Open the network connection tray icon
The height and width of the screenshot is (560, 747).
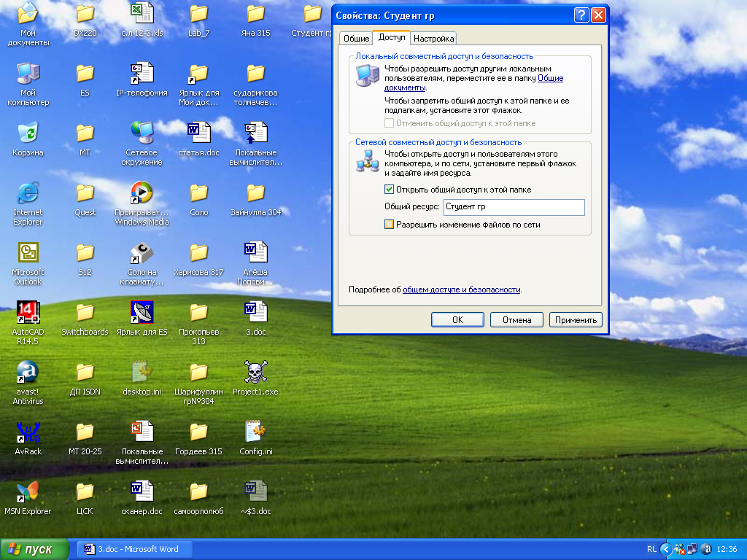(692, 549)
